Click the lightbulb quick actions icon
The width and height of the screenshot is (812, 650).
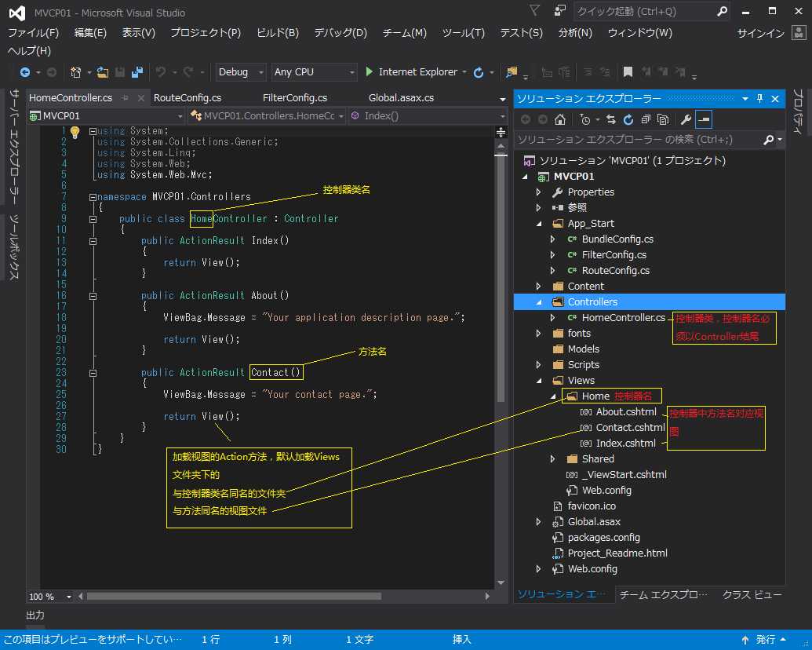tap(75, 132)
